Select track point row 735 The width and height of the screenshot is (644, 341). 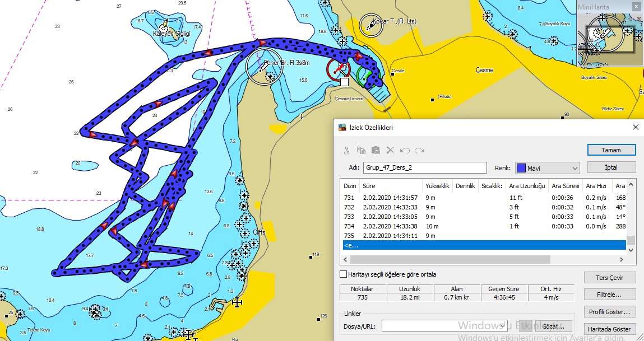484,236
